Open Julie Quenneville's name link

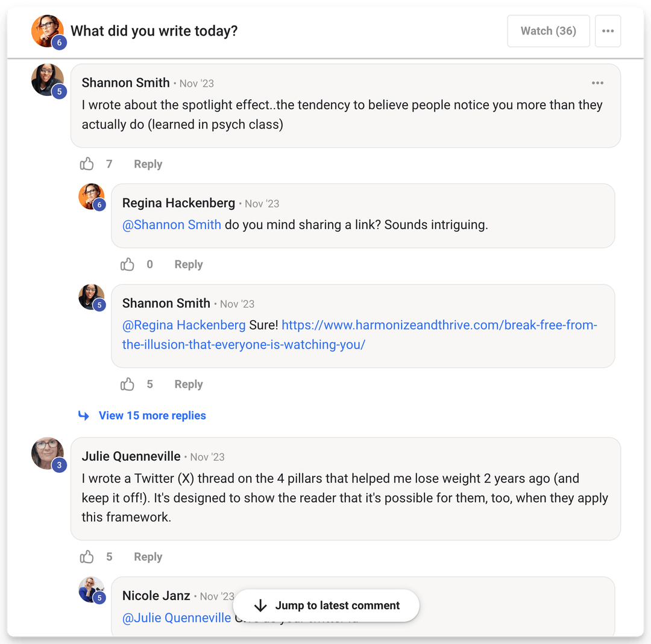(x=131, y=456)
